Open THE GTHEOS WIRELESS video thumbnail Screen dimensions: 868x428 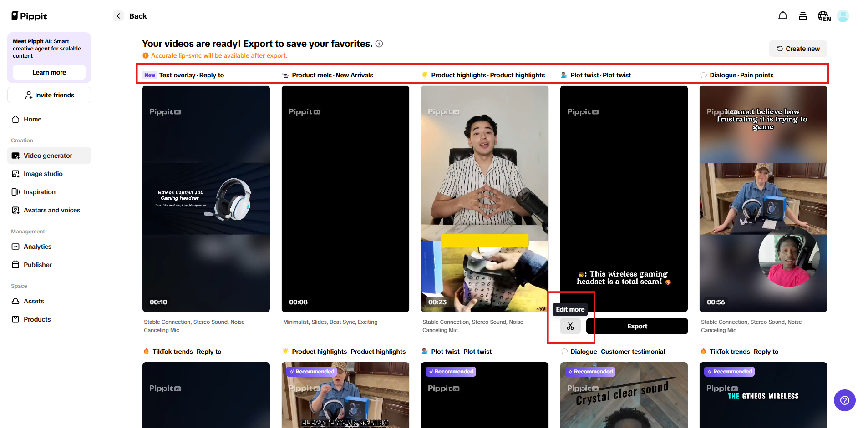pos(763,395)
